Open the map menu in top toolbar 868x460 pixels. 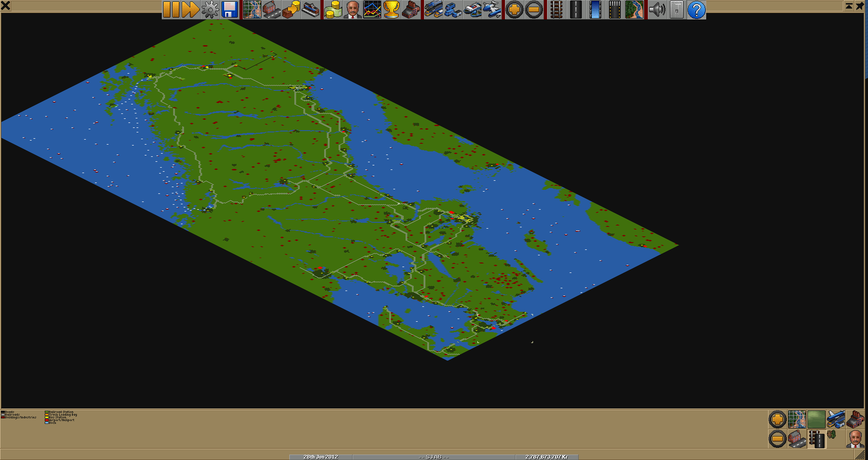point(252,9)
